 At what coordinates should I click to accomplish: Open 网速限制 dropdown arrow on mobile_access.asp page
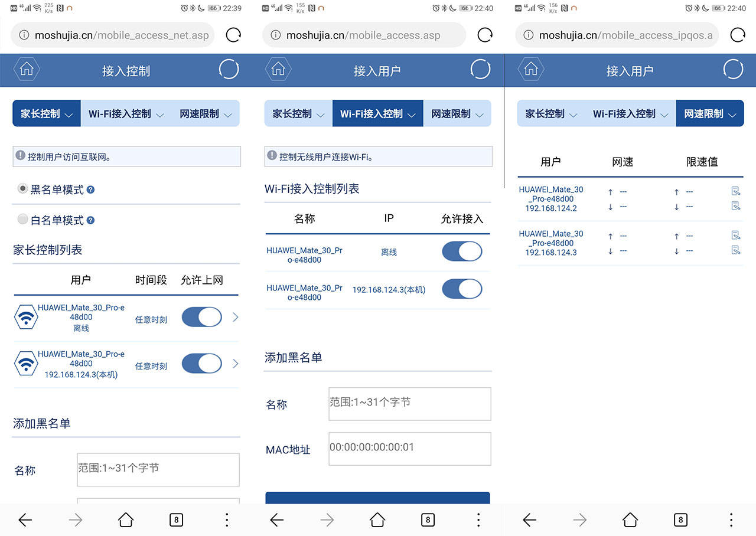pos(479,115)
